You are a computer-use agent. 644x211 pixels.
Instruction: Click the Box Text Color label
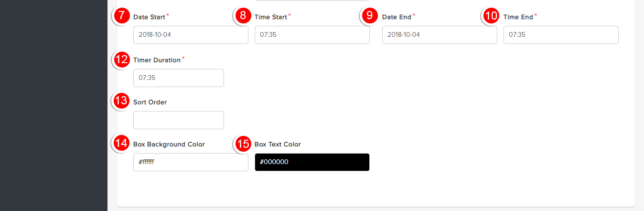pyautogui.click(x=278, y=144)
